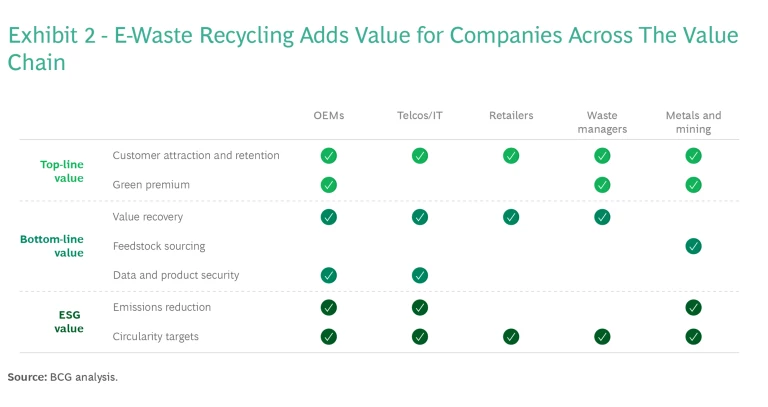The width and height of the screenshot is (768, 407).
Task: Select the OEMs column header
Action: click(x=328, y=116)
